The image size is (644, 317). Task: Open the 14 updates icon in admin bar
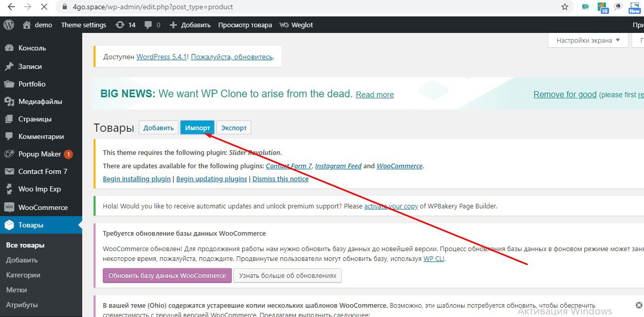coord(126,25)
